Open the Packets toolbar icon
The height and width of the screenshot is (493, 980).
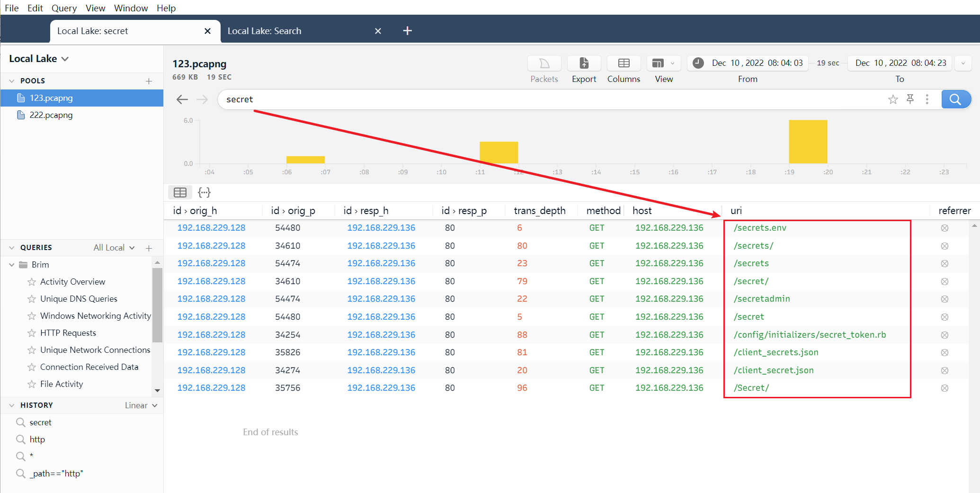click(x=544, y=63)
